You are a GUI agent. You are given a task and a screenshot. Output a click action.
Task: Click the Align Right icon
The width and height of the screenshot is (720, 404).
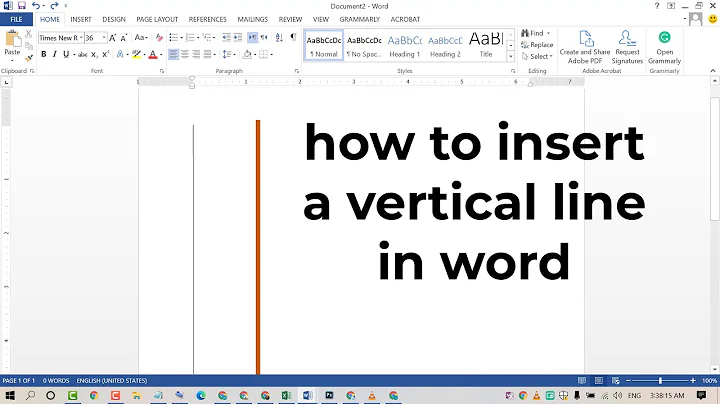pos(196,55)
